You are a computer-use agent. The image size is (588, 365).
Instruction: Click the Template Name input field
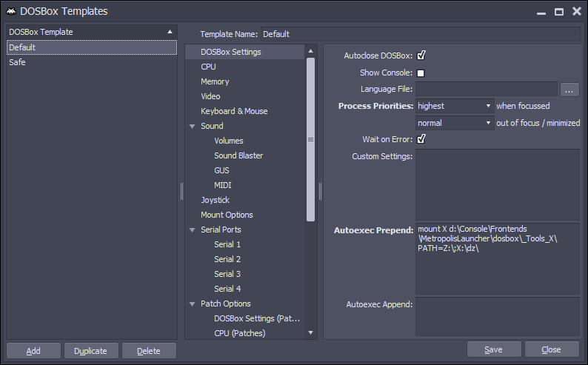(421, 34)
